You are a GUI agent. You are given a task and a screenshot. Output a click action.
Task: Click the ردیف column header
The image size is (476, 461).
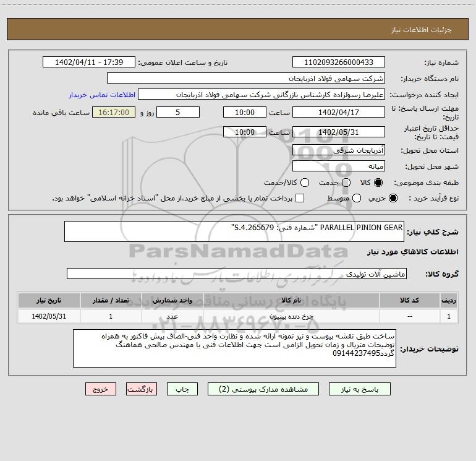449,300
